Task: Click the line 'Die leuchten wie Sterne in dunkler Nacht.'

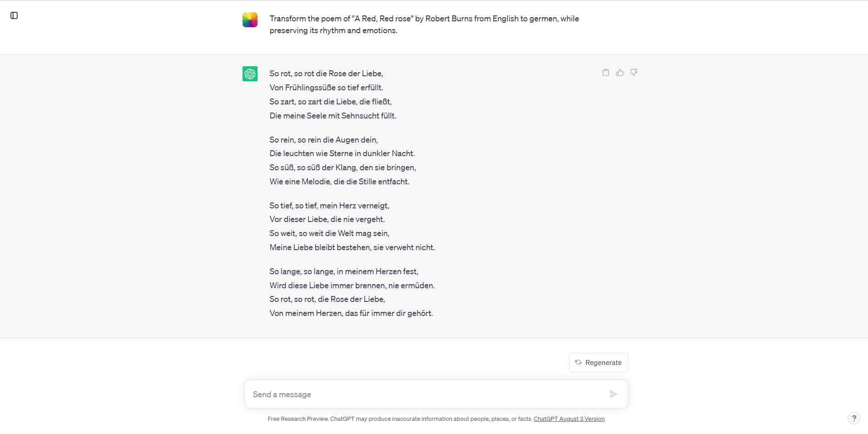Action: [x=342, y=153]
